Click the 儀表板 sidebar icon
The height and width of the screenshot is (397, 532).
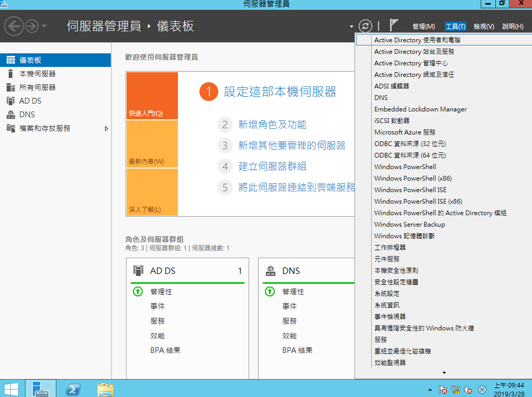point(11,60)
